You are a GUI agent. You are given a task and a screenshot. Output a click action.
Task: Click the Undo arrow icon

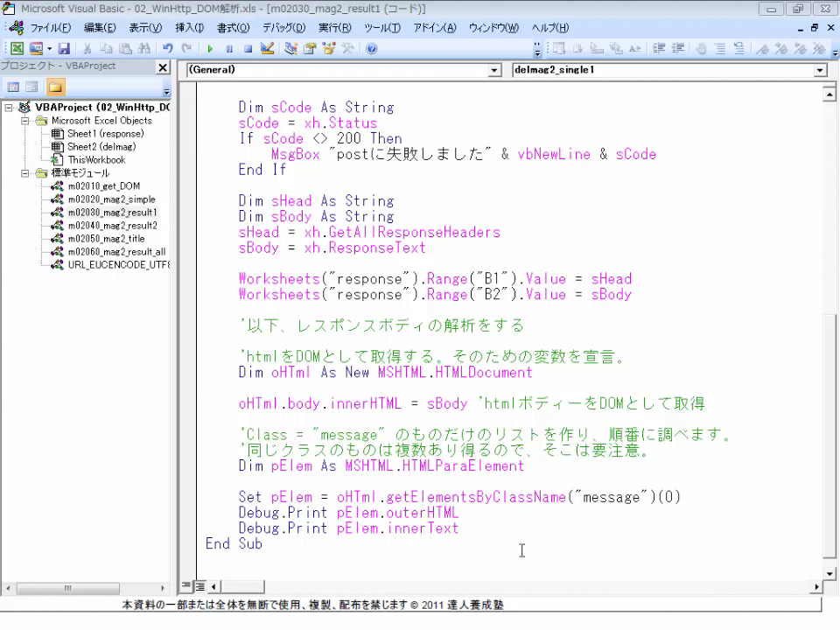[167, 49]
